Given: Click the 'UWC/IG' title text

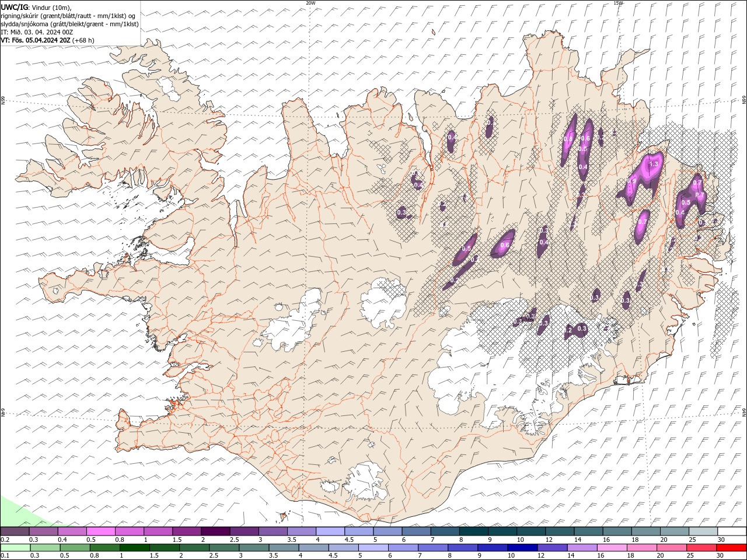Looking at the screenshot, I should point(15,7).
